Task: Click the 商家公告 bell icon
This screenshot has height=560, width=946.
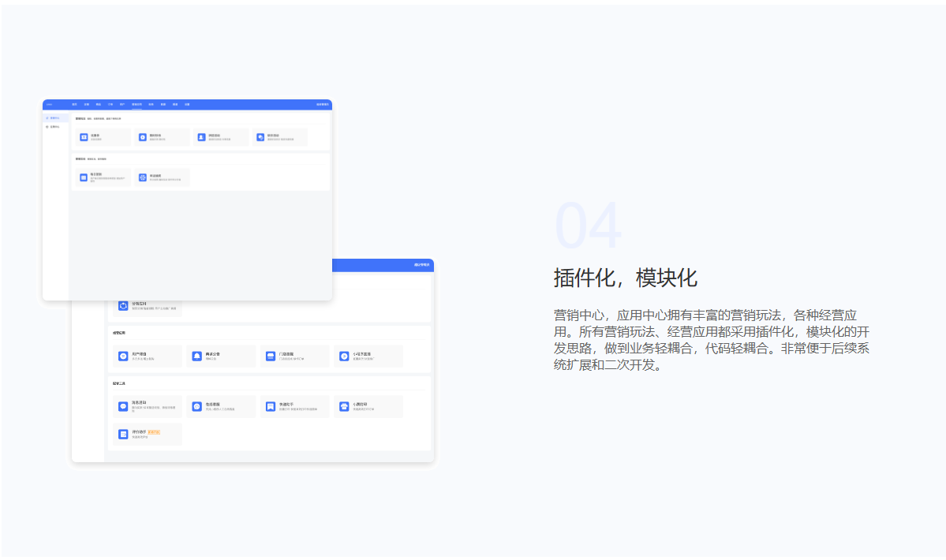Action: tap(197, 357)
